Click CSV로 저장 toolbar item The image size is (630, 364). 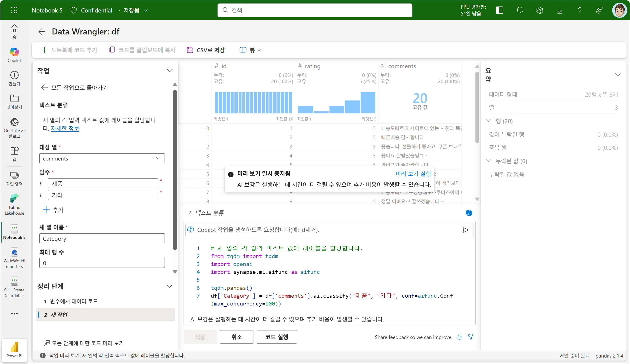(x=206, y=50)
